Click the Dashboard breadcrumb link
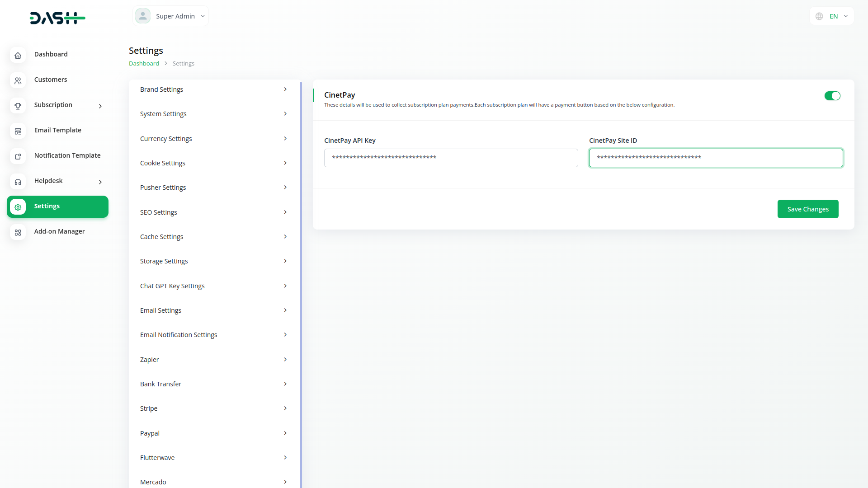This screenshot has width=868, height=488. (x=144, y=64)
